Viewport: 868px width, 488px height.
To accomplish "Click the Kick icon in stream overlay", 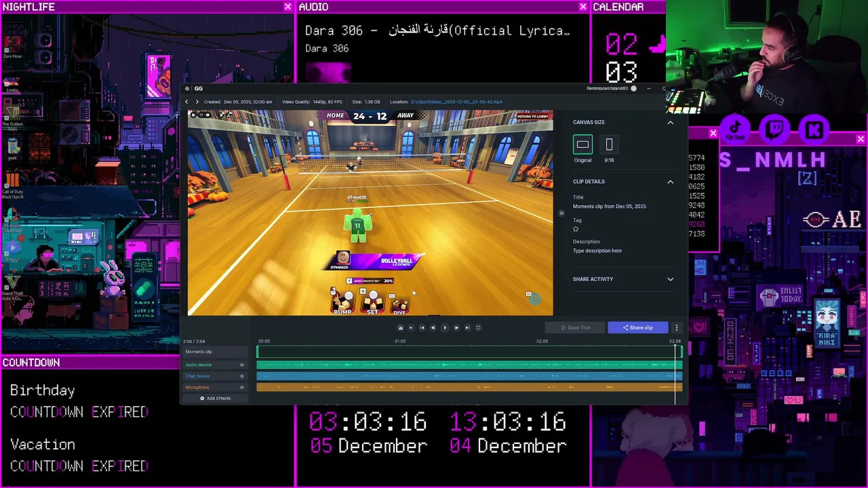I will (814, 129).
